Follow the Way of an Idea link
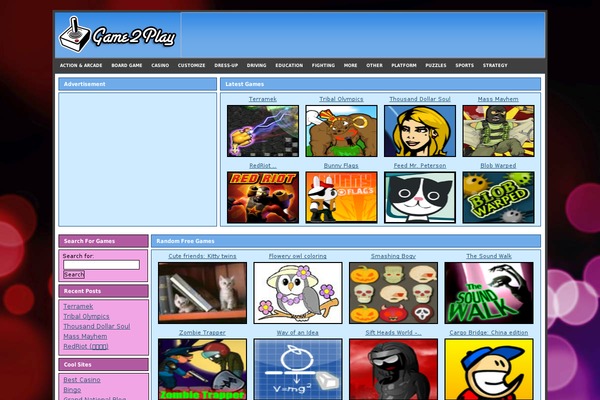Image resolution: width=600 pixels, height=400 pixels. click(297, 333)
